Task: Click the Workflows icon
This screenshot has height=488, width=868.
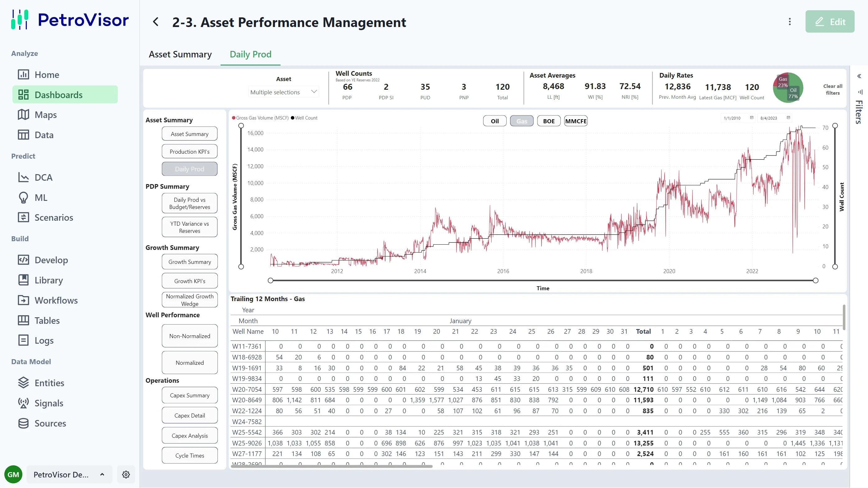Action: (23, 300)
